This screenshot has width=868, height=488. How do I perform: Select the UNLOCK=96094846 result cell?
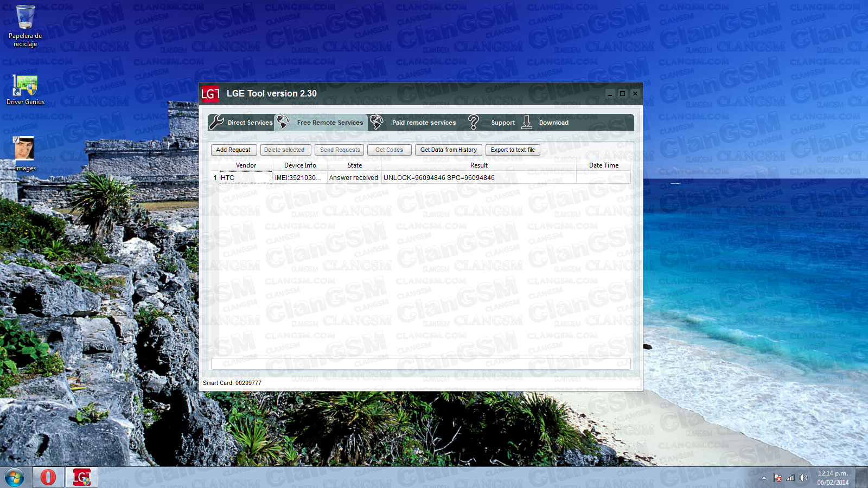pyautogui.click(x=479, y=178)
